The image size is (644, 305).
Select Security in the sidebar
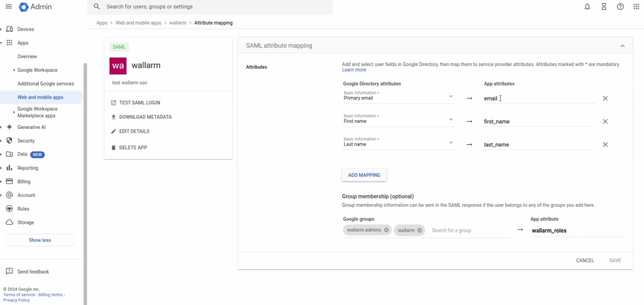[x=26, y=140]
